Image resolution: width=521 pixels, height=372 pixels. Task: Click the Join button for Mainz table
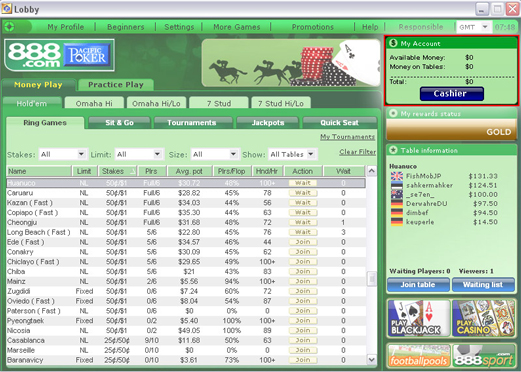tap(303, 281)
